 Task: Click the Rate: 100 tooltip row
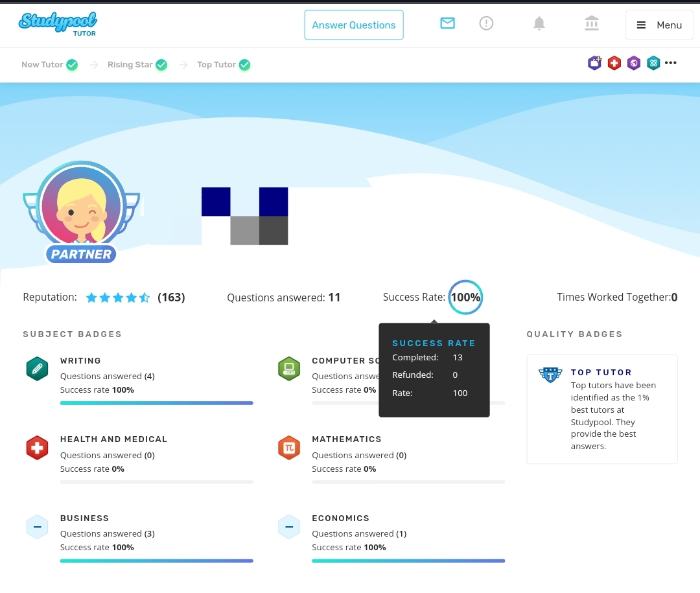pos(430,393)
